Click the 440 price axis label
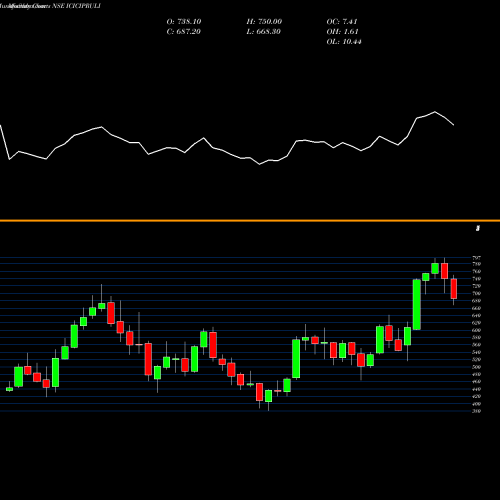 (476, 389)
